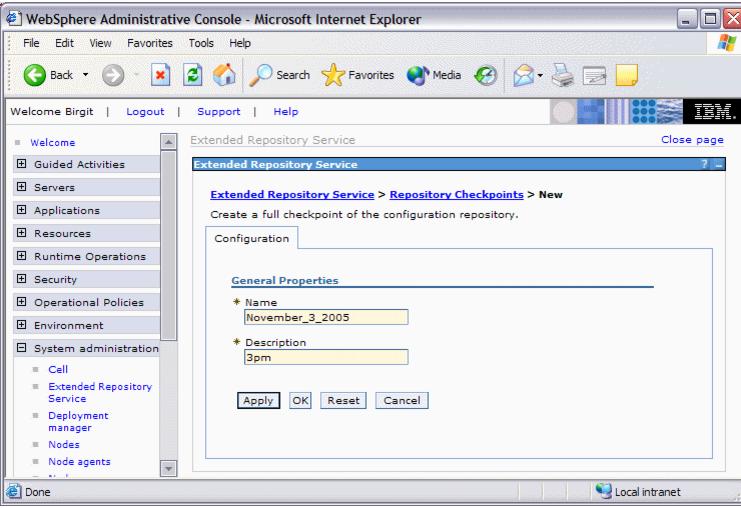The image size is (741, 508).
Task: Minimize the Extended Repository Service portlet
Action: [x=719, y=164]
